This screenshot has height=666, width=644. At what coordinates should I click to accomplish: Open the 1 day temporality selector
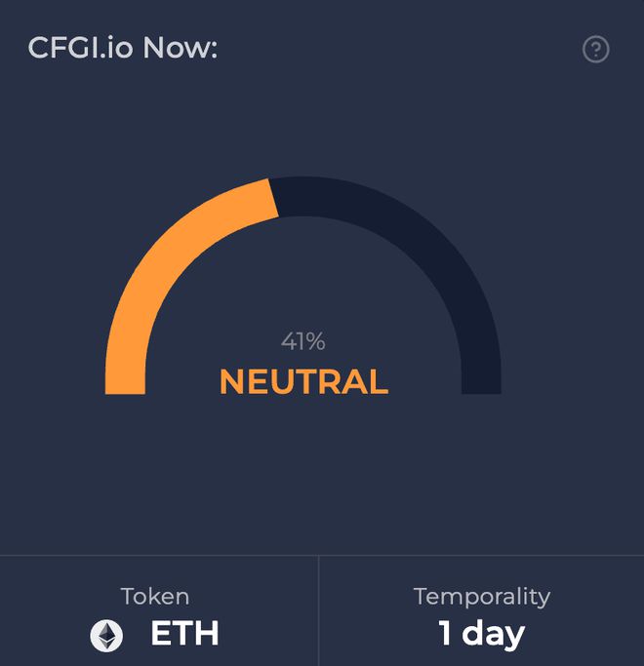click(481, 634)
